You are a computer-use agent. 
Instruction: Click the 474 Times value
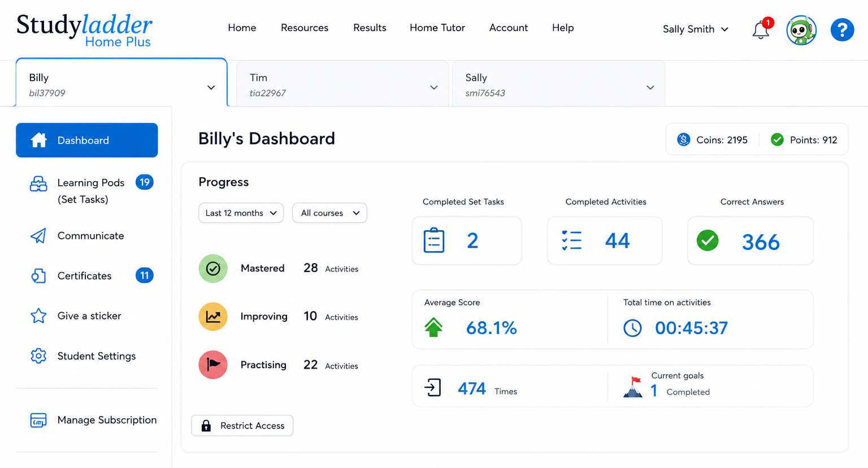[x=487, y=389]
